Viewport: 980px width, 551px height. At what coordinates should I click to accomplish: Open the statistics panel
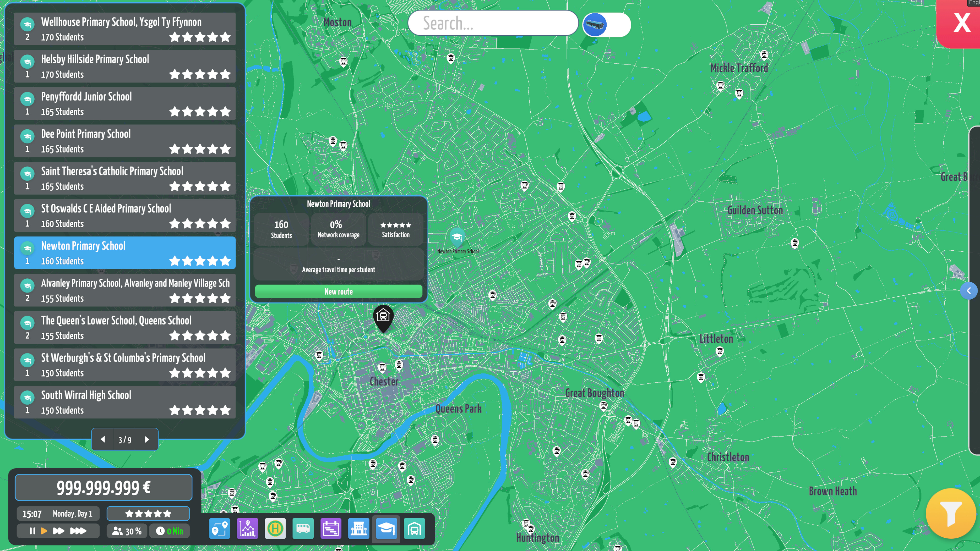tap(247, 528)
